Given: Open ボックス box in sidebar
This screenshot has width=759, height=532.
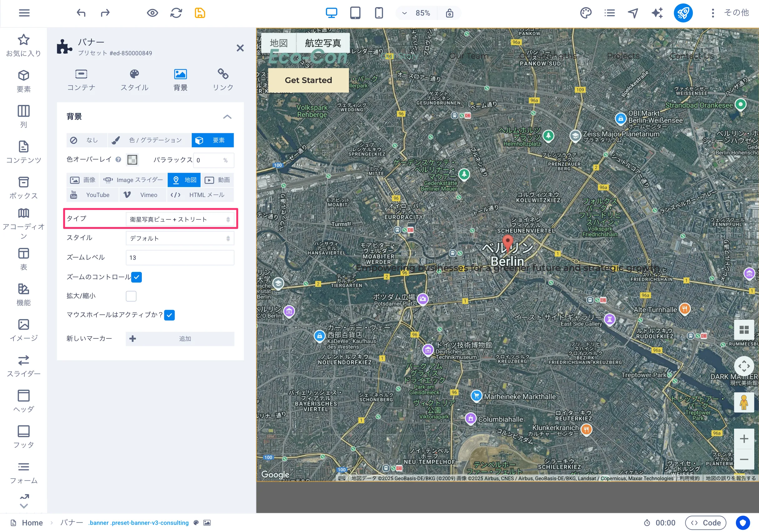Looking at the screenshot, I should click(x=23, y=188).
